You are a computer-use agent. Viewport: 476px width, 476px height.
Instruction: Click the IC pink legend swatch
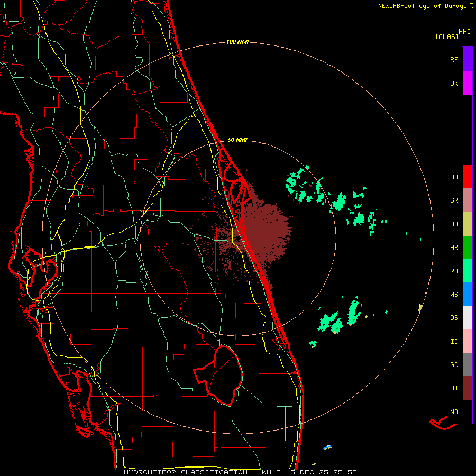pos(467,341)
